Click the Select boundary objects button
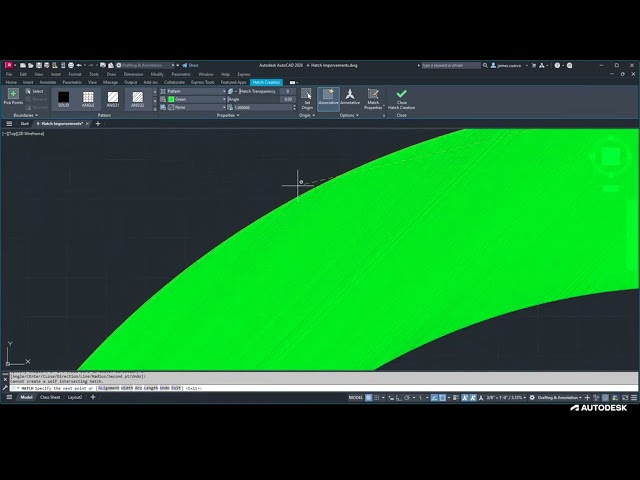Viewport: 640px width, 480px height. 34,91
